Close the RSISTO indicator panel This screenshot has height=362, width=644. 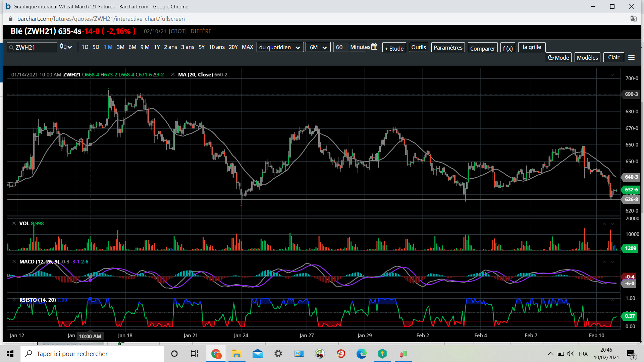click(x=14, y=300)
